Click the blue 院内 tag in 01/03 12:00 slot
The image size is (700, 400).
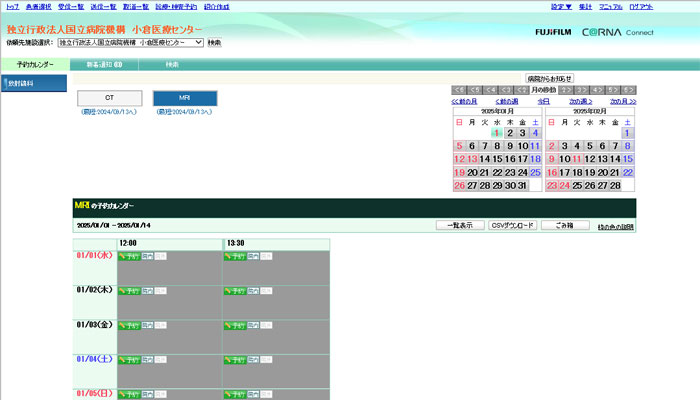(147, 325)
